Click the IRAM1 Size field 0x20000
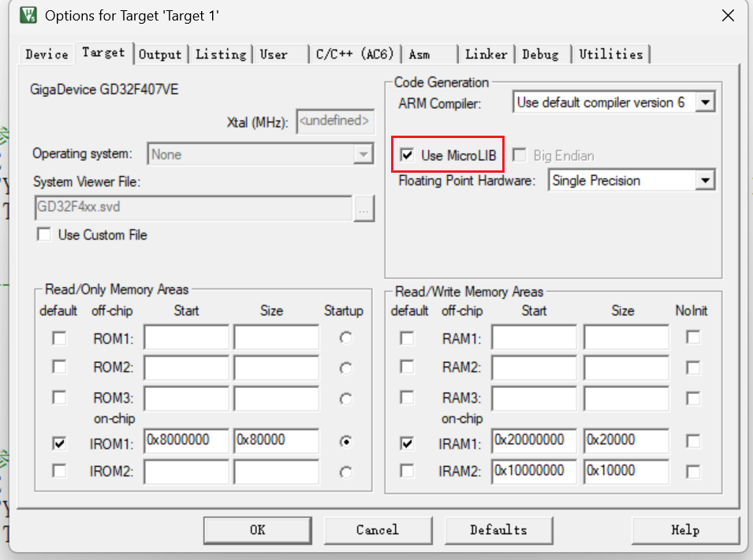 point(626,441)
